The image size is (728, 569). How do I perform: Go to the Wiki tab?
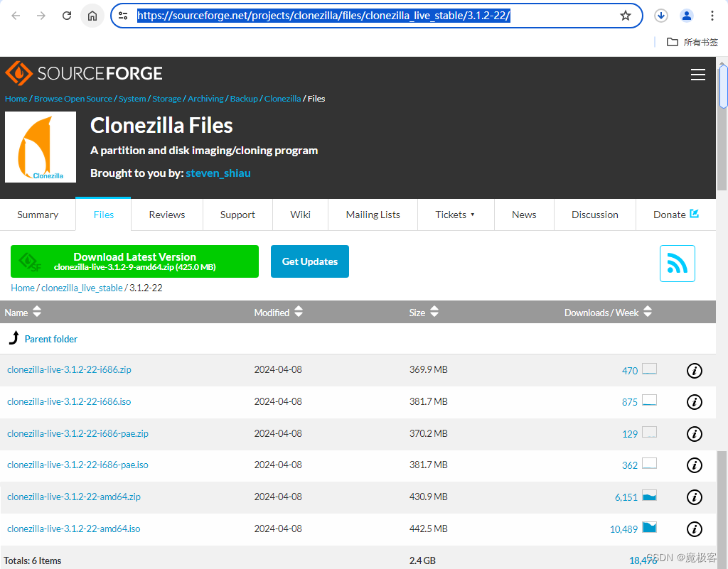click(x=301, y=215)
